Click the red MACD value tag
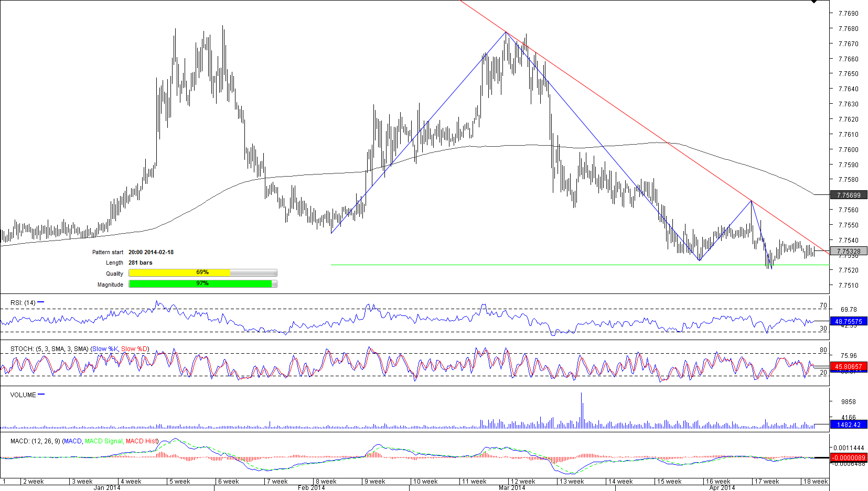 pyautogui.click(x=849, y=458)
